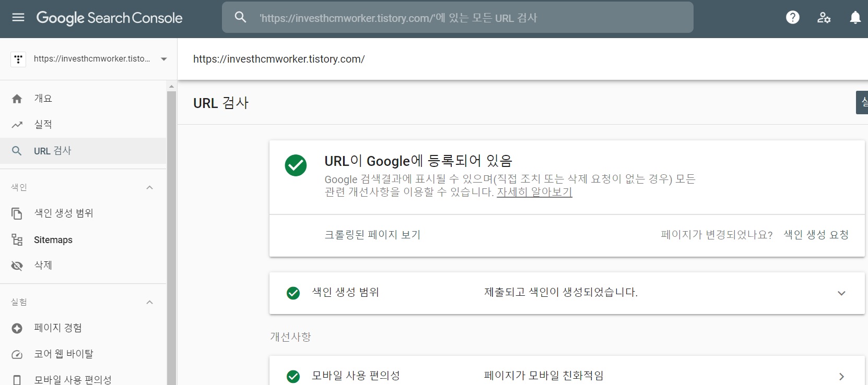Click the green check beside URL registered status
The image size is (868, 385).
pyautogui.click(x=296, y=165)
